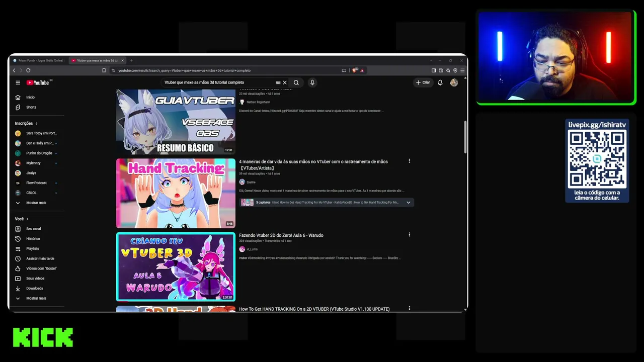
Task: Open new browser tab with plus
Action: pyautogui.click(x=131, y=60)
